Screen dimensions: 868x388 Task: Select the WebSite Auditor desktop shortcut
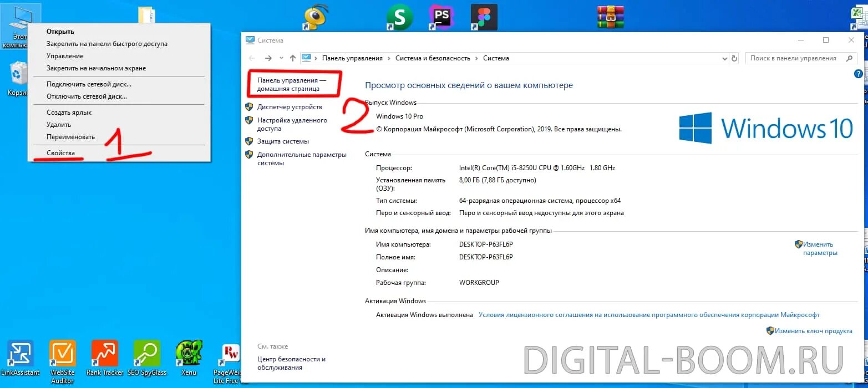(x=62, y=362)
